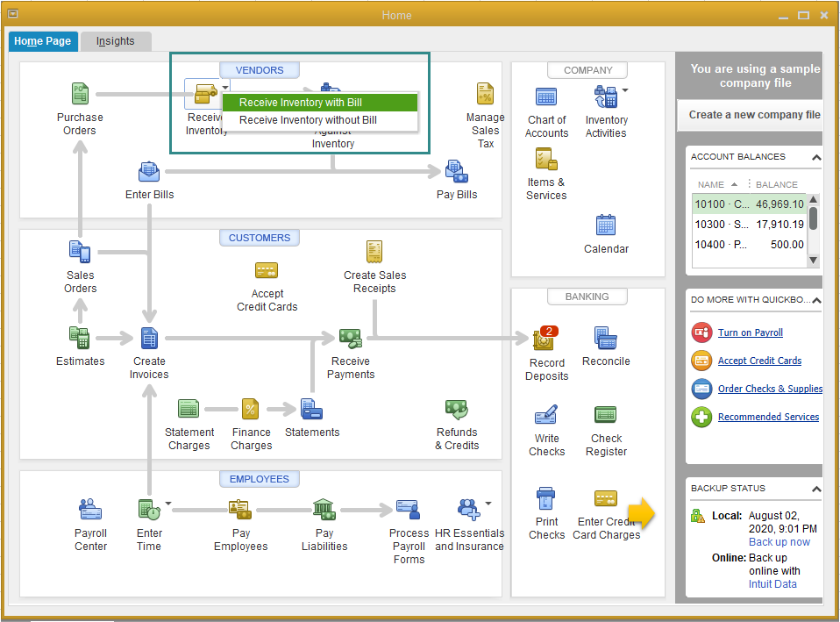Switch to the Insights tab
840x622 pixels.
pos(115,41)
